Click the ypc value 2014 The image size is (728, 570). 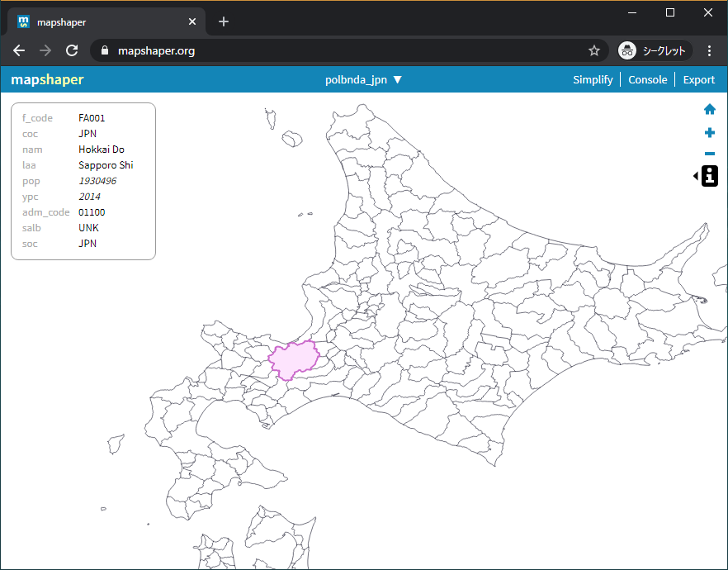click(89, 197)
